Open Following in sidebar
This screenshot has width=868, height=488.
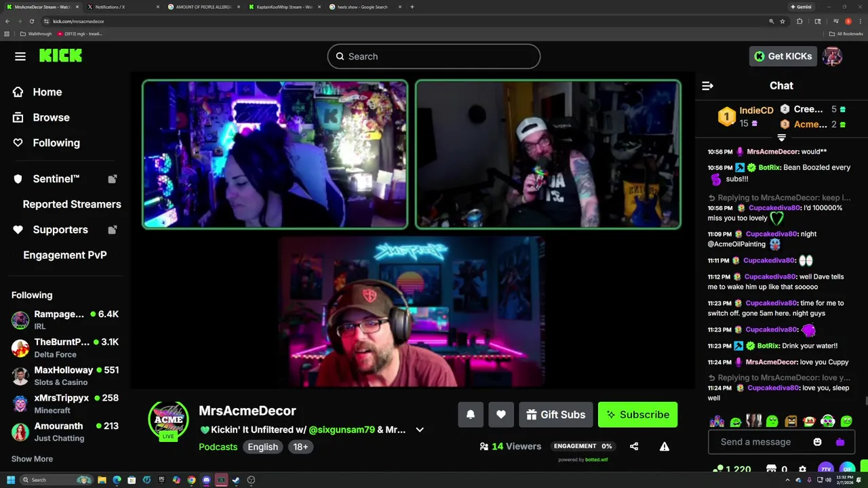pos(56,143)
